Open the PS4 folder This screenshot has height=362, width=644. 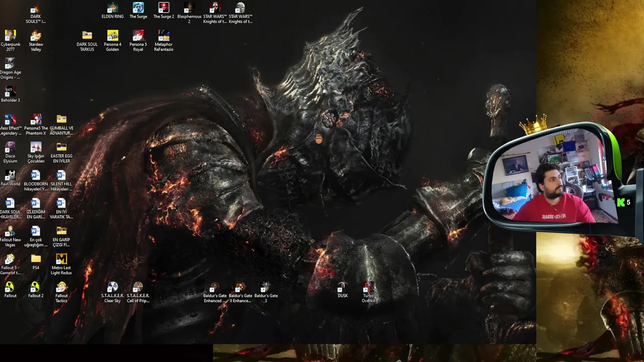tap(36, 262)
